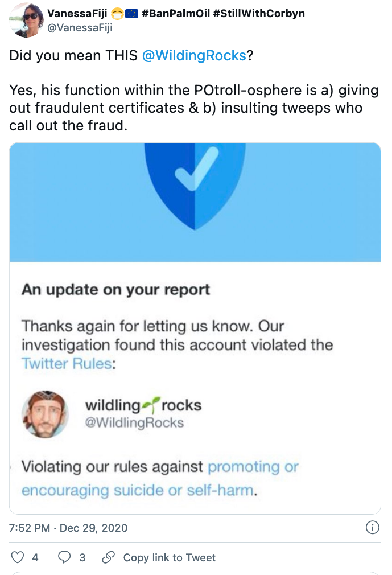Click the tweet timestamp Dec 29, 2020
392x575 pixels.
tap(68, 528)
